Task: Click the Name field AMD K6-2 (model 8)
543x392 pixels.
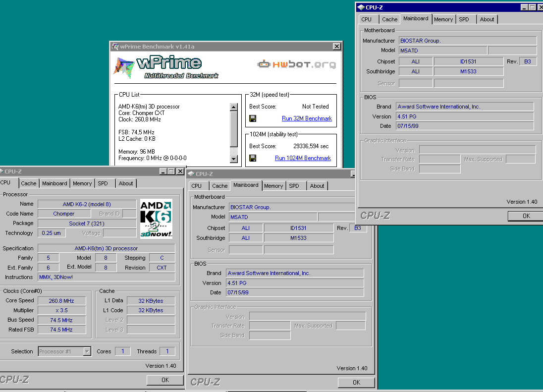Action: coord(87,204)
